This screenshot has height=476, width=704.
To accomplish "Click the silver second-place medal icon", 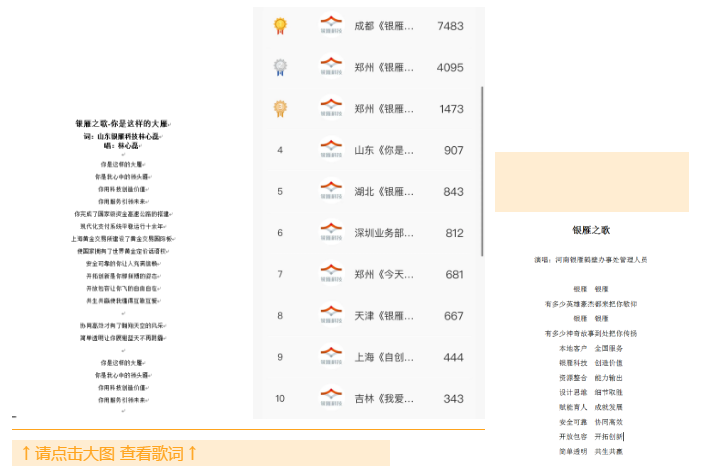I will click(280, 67).
